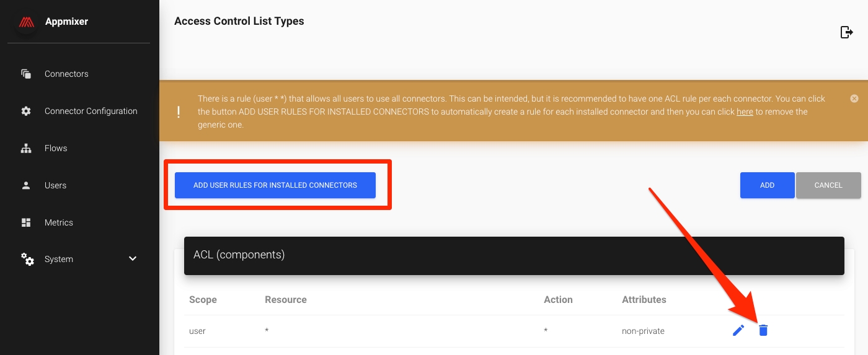The height and width of the screenshot is (355, 868).
Task: Click the ACL (components) header bar
Action: [x=514, y=255]
